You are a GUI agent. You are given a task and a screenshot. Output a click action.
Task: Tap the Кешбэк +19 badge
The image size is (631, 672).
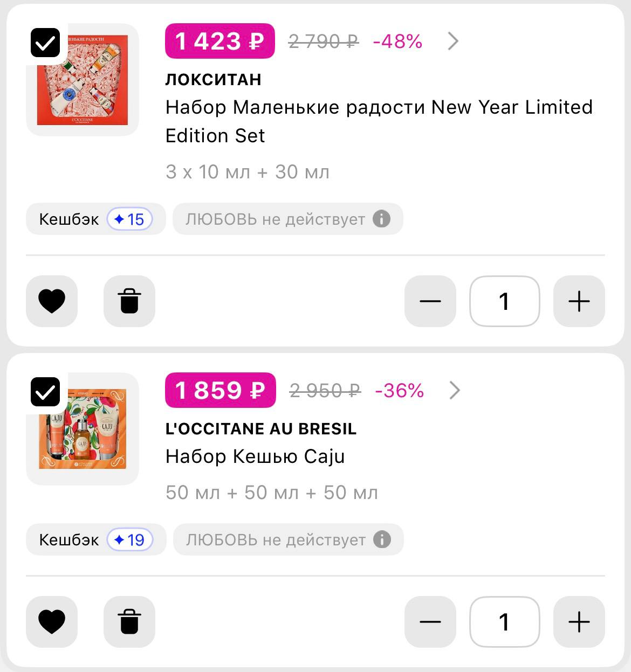(x=95, y=539)
